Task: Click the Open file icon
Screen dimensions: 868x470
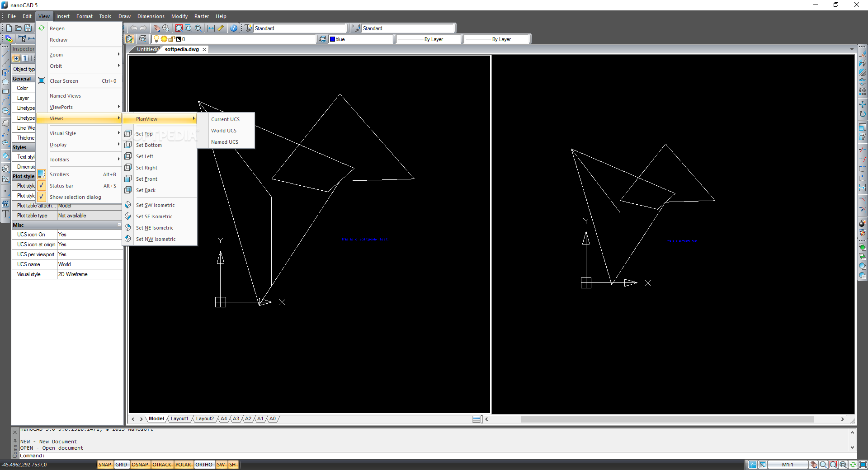Action: [x=19, y=28]
